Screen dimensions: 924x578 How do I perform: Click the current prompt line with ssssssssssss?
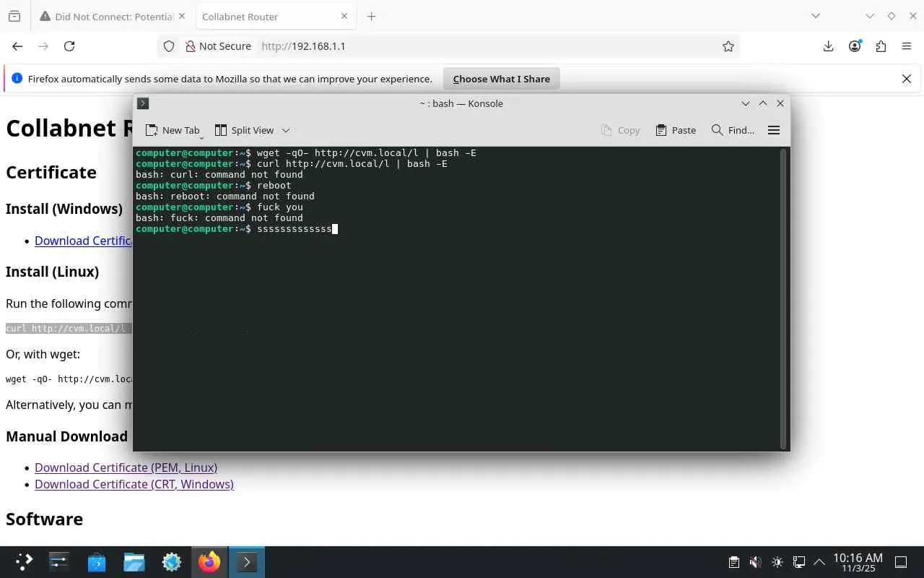click(237, 229)
